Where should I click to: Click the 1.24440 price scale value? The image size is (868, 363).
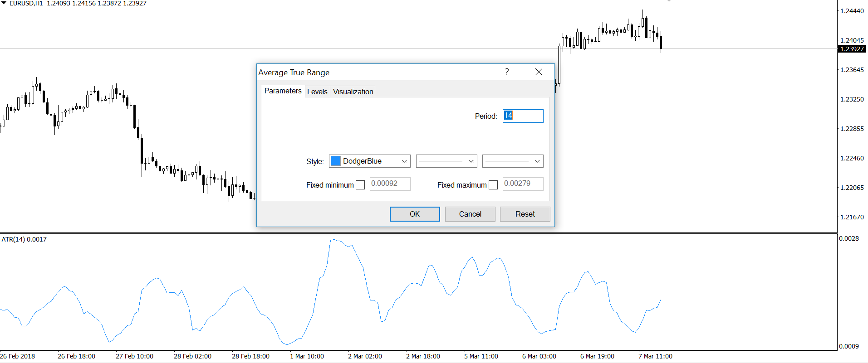[852, 11]
